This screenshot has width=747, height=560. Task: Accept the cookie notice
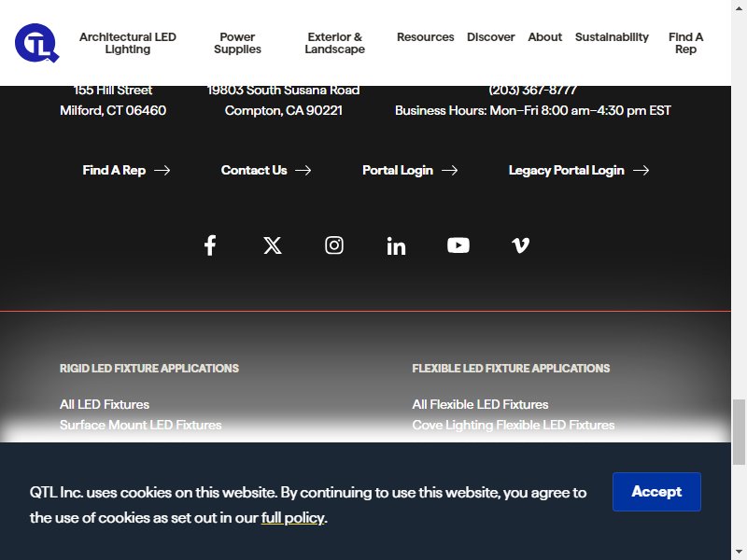656,492
